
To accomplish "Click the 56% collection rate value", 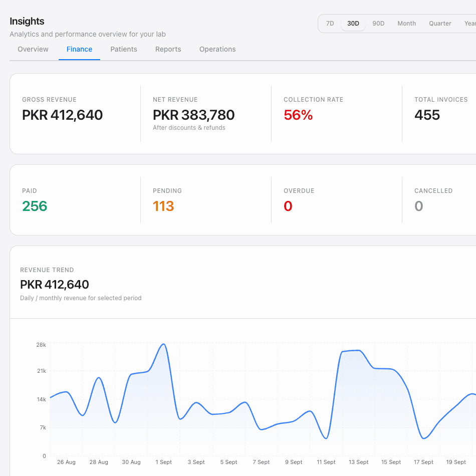I will 298,115.
